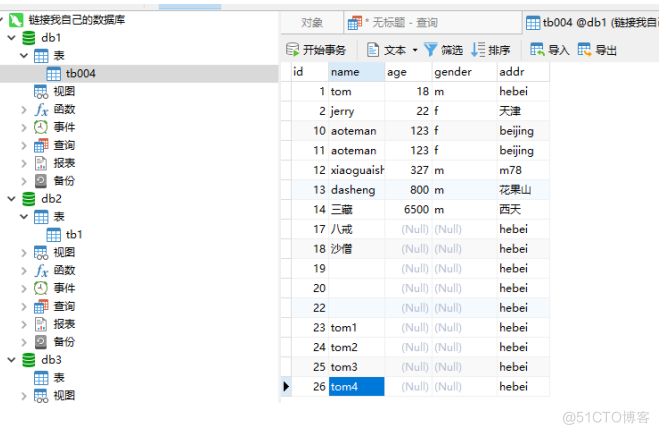Image resolution: width=659 pixels, height=434 pixels.
Task: Click the 视图 views icon under db3
Action: coord(41,396)
